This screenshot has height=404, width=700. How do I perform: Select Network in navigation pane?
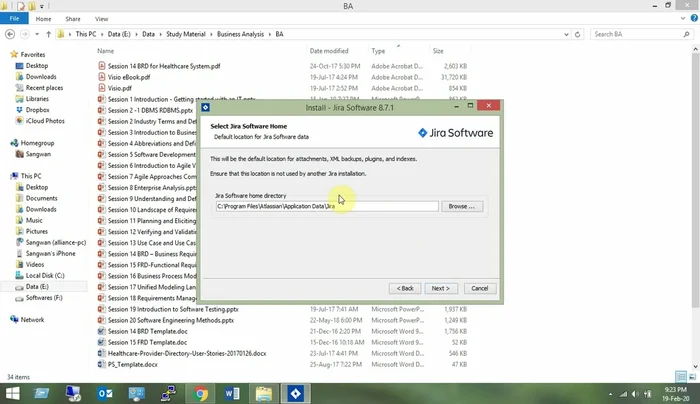[x=32, y=320]
